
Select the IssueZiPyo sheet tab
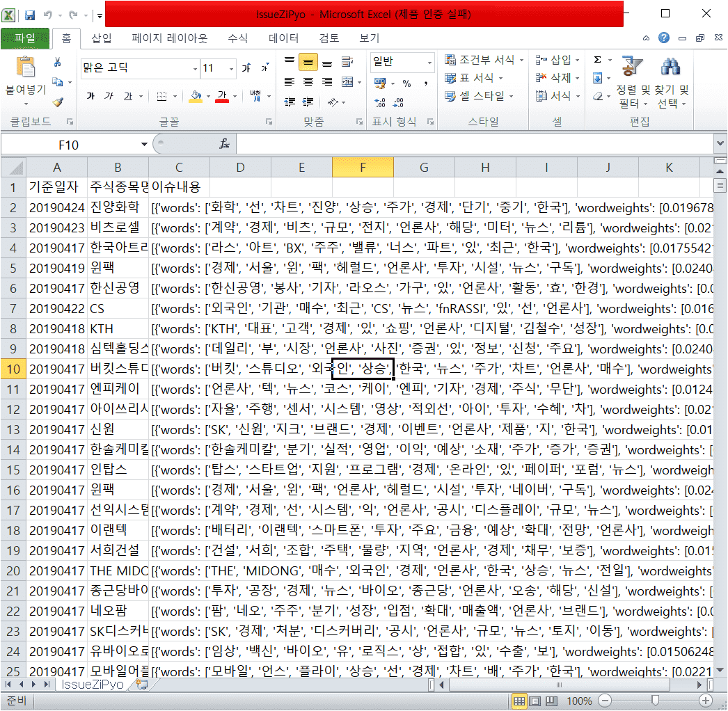[x=93, y=684]
